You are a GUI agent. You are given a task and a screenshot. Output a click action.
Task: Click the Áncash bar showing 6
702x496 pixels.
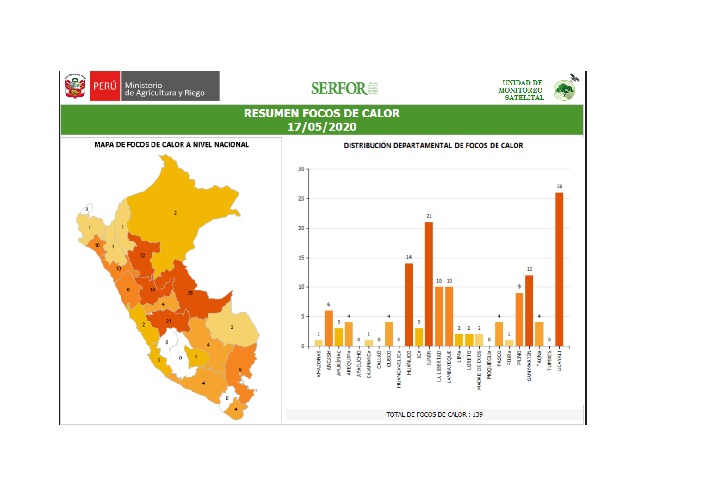pyautogui.click(x=329, y=328)
